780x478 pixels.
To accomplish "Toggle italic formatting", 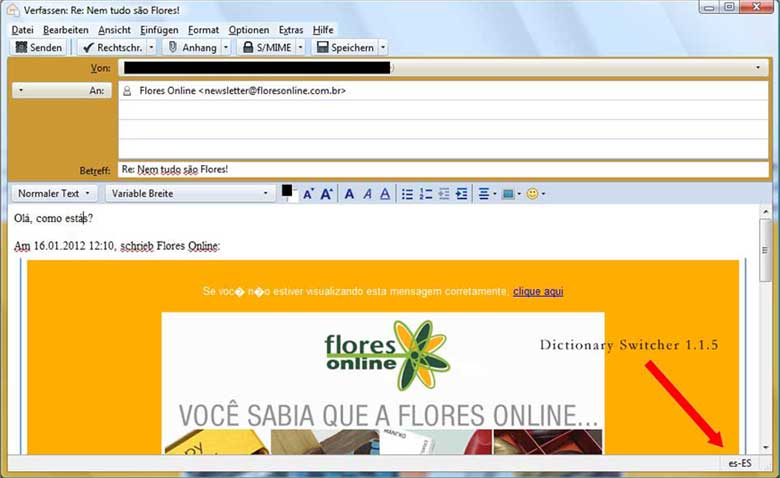I will (x=368, y=194).
